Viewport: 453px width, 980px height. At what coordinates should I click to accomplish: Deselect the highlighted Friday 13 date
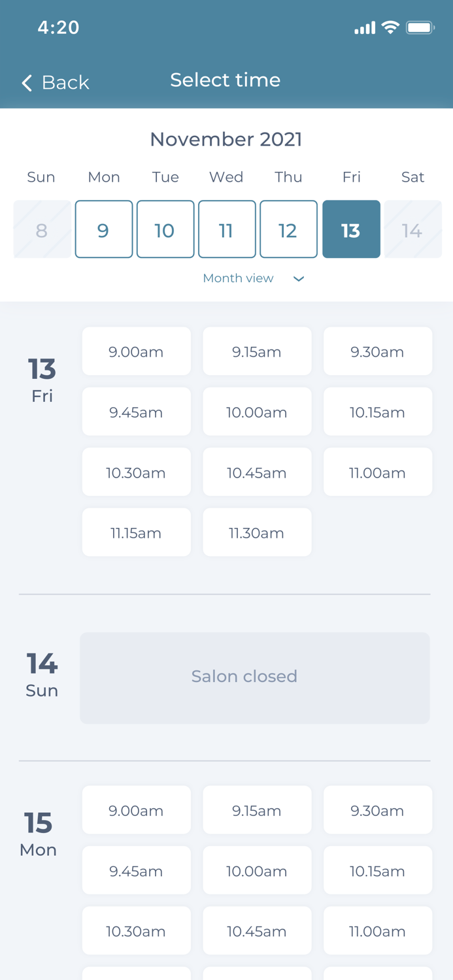coord(351,229)
